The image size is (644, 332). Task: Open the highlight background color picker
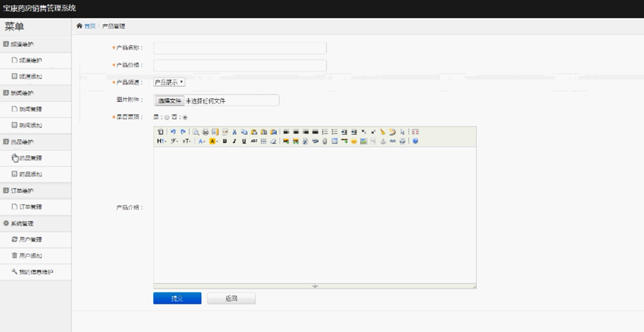(x=213, y=141)
